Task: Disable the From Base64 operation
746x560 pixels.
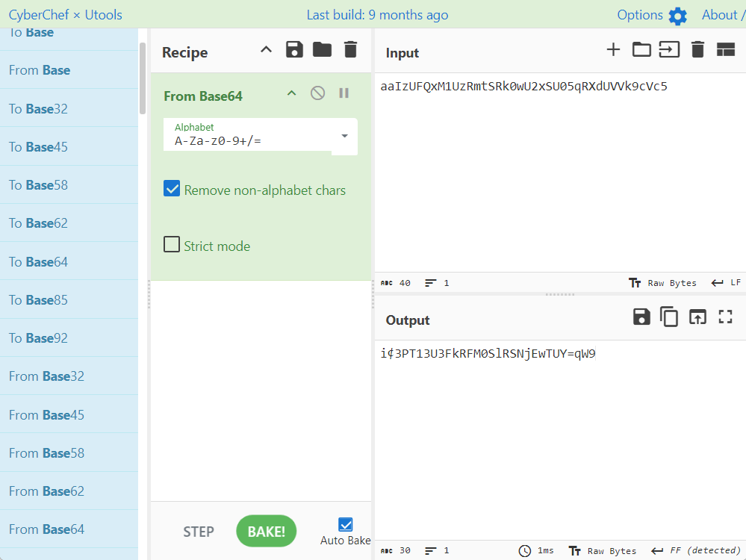Action: point(318,93)
